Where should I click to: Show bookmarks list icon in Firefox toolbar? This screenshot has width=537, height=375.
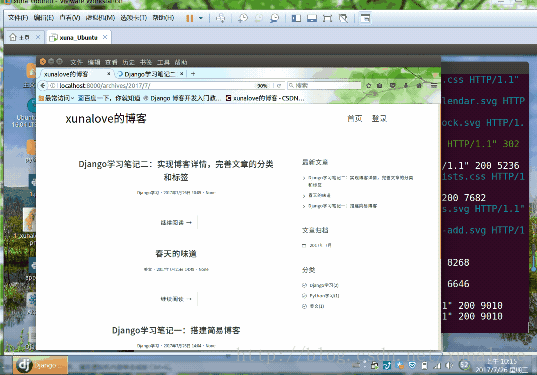pyautogui.click(x=379, y=85)
